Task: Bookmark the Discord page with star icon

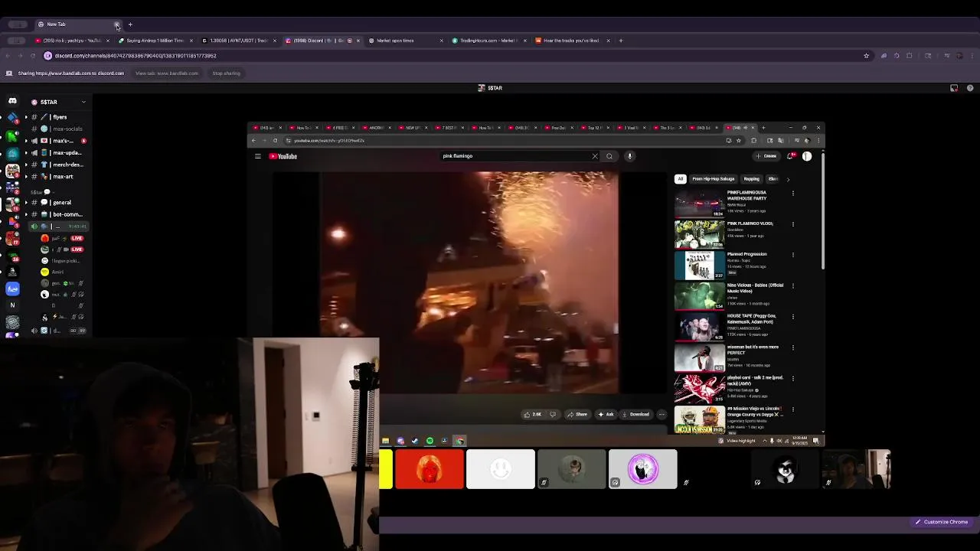Action: (x=866, y=56)
